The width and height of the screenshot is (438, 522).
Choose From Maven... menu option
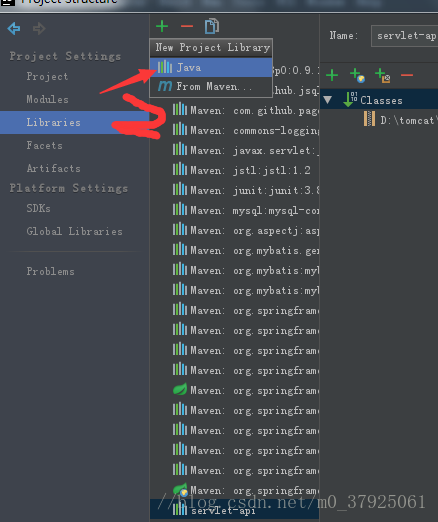(x=211, y=87)
